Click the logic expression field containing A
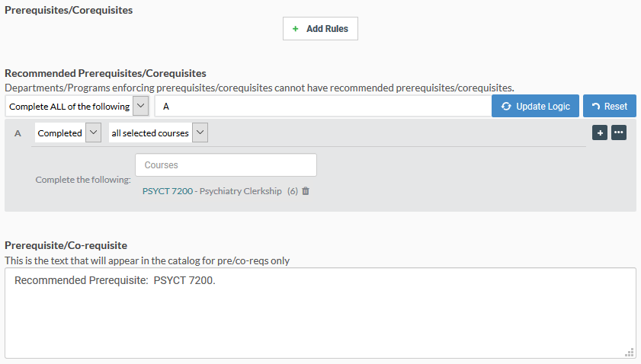 coord(323,106)
